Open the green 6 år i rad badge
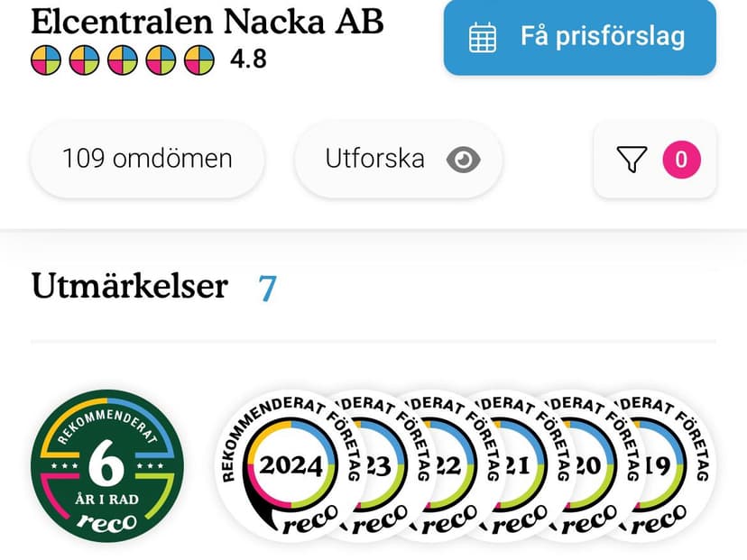Image resolution: width=747 pixels, height=560 pixels. click(107, 465)
